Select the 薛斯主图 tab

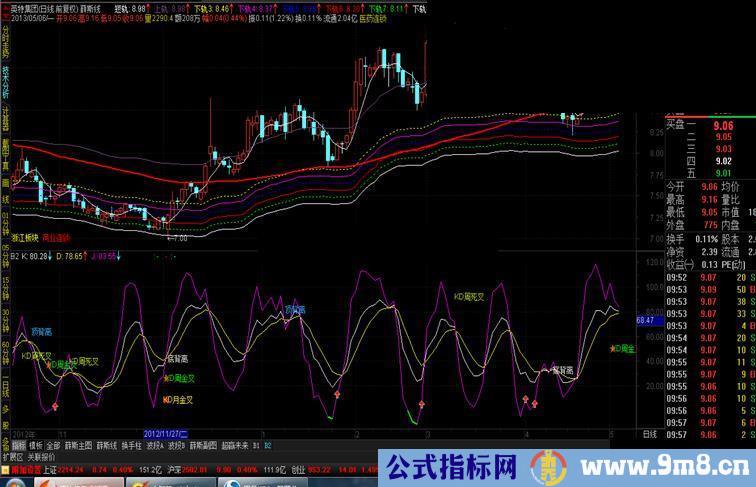[78, 445]
